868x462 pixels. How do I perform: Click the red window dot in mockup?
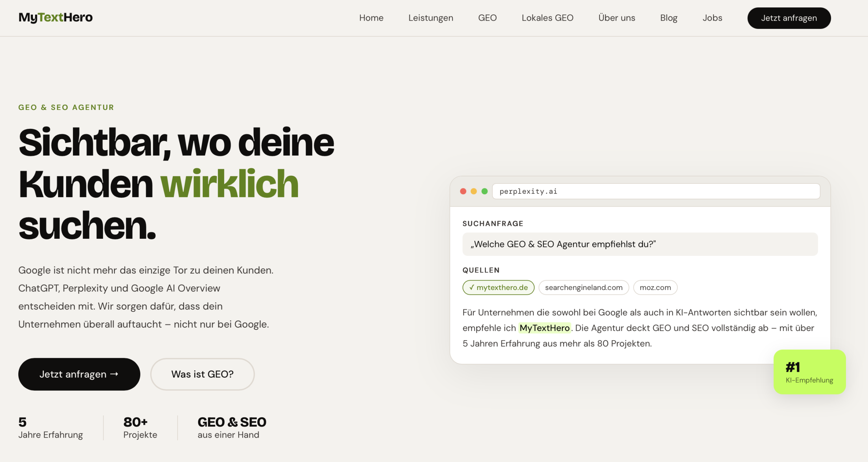pos(463,191)
